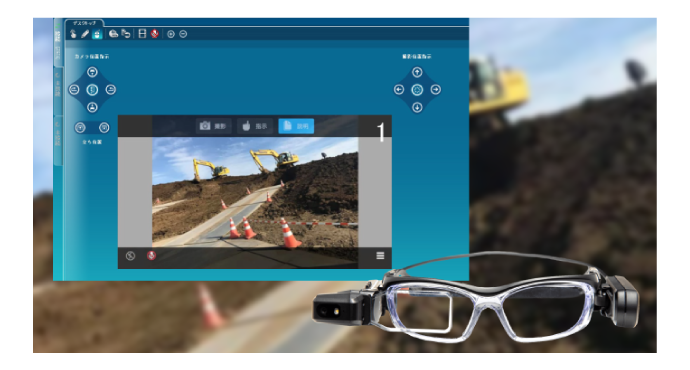
Task: Select the pointing hand tool in toolbar
Action: 73,34
